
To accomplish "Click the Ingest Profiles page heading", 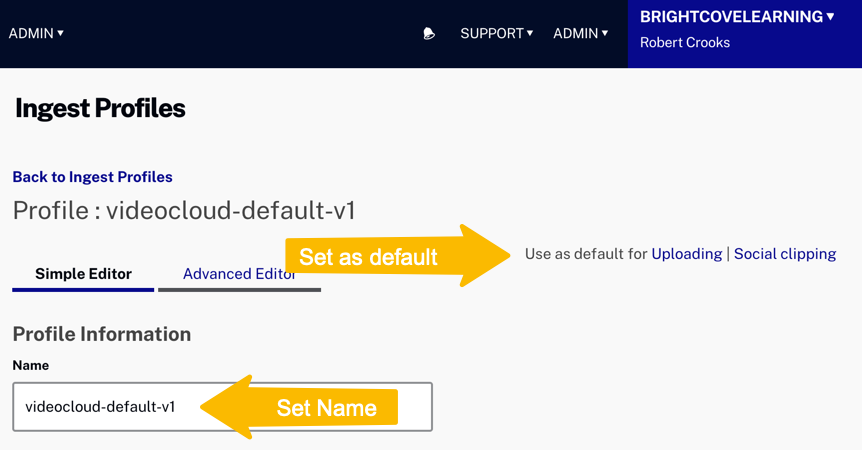I will coord(100,108).
